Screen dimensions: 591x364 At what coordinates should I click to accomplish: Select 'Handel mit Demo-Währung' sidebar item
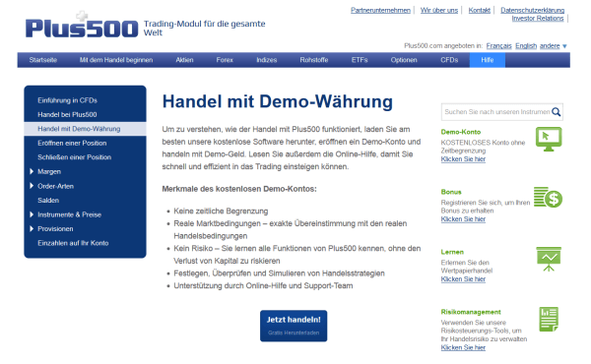[85, 129]
